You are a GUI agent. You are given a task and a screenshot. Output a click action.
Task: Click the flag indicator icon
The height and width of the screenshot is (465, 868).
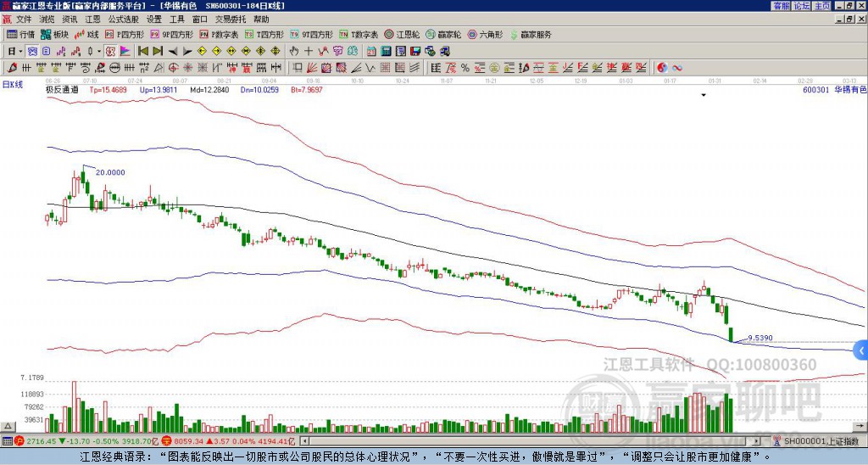click(x=125, y=52)
